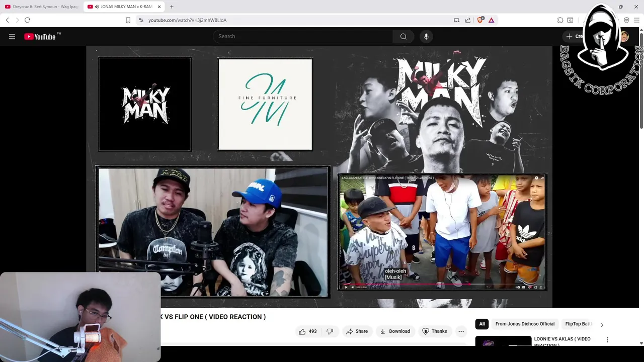Go back with the browser back arrow
644x362 pixels.
point(8,20)
